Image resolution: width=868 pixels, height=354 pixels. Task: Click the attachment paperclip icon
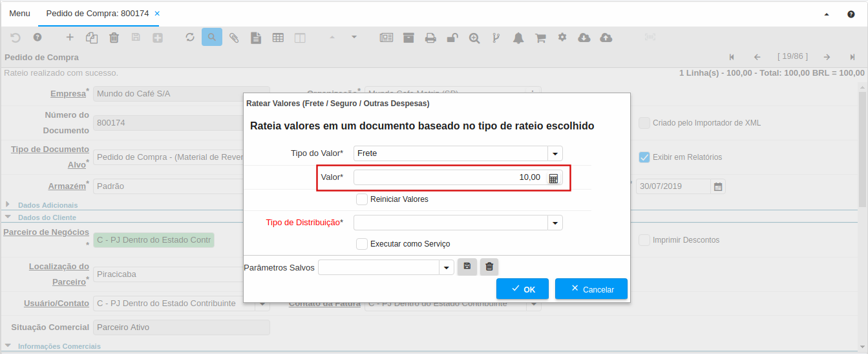[x=234, y=38]
